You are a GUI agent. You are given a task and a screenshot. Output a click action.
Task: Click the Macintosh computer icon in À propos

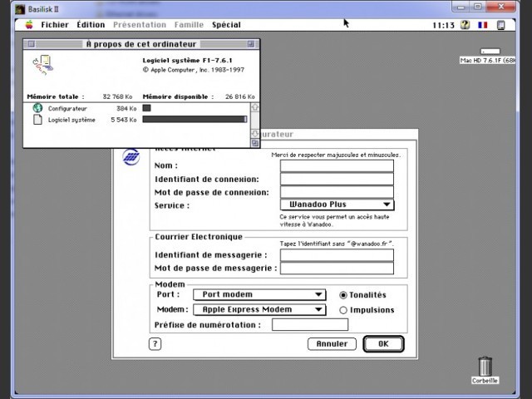click(x=42, y=65)
